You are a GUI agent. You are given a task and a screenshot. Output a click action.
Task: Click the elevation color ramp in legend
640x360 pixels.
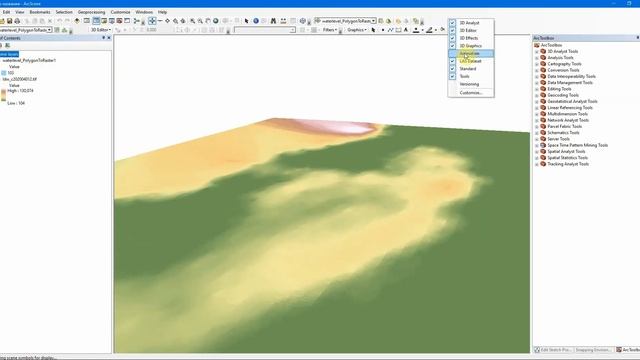(x=3, y=96)
